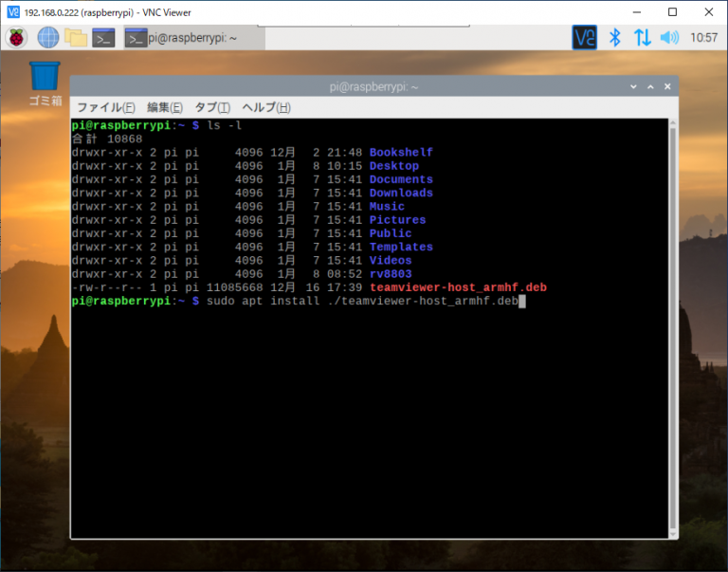Click the terminal vertical scrollbar
This screenshot has height=572, width=728.
click(x=673, y=328)
